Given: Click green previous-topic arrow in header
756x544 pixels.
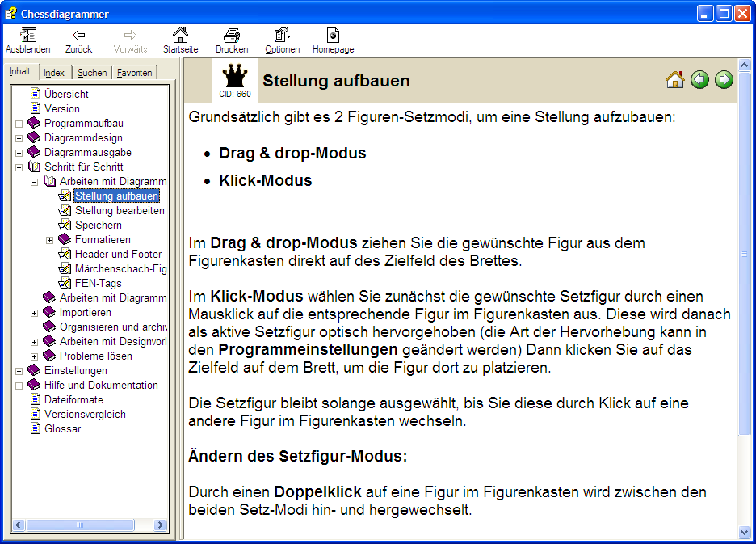Looking at the screenshot, I should coord(699,80).
